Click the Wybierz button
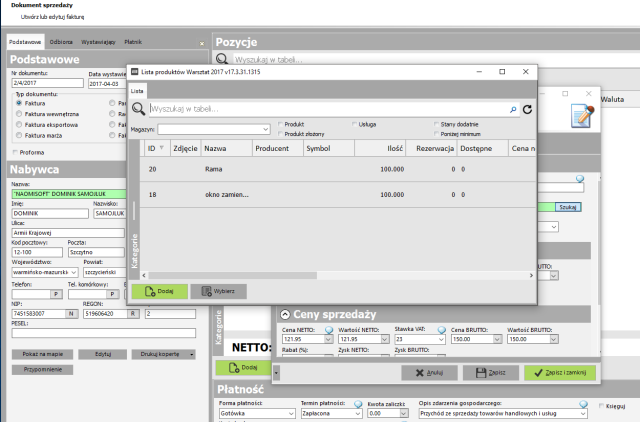This screenshot has width=640, height=422. coord(218,291)
